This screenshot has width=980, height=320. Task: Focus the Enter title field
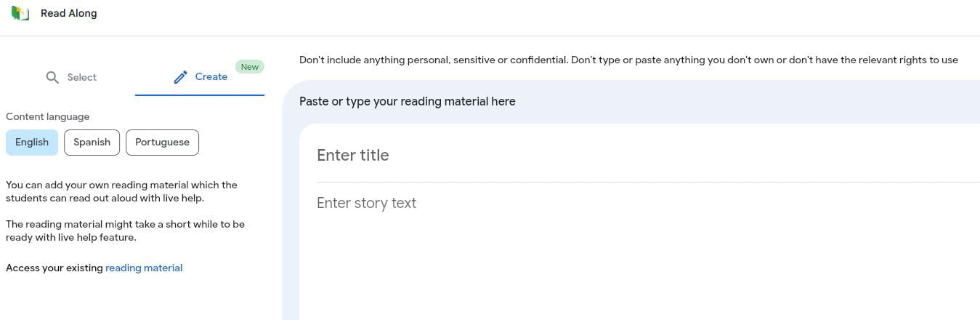(647, 155)
